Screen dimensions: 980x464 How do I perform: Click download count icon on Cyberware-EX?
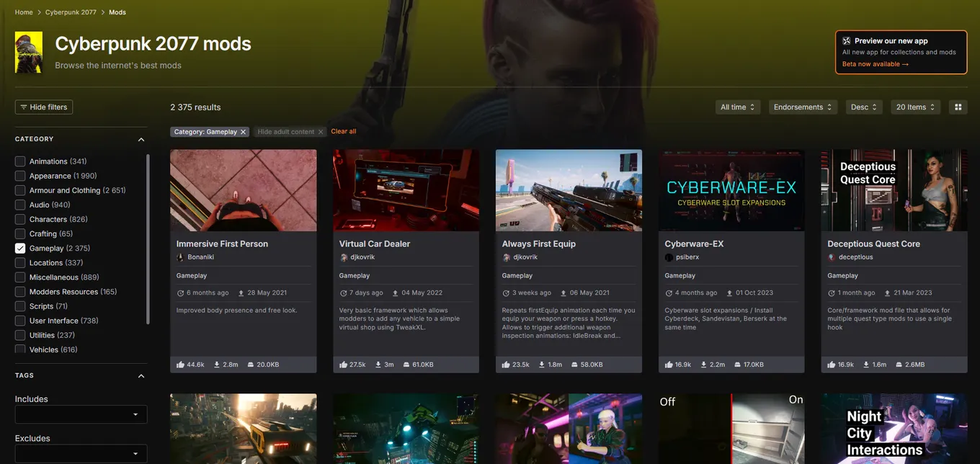pyautogui.click(x=704, y=365)
